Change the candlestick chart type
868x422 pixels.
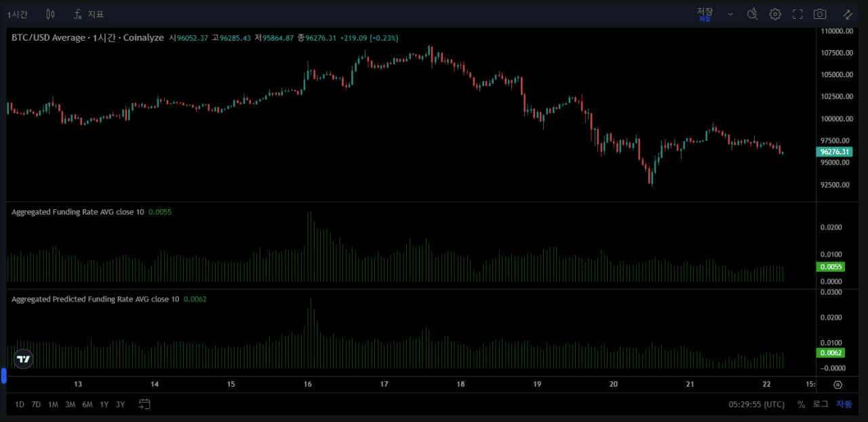click(x=50, y=14)
